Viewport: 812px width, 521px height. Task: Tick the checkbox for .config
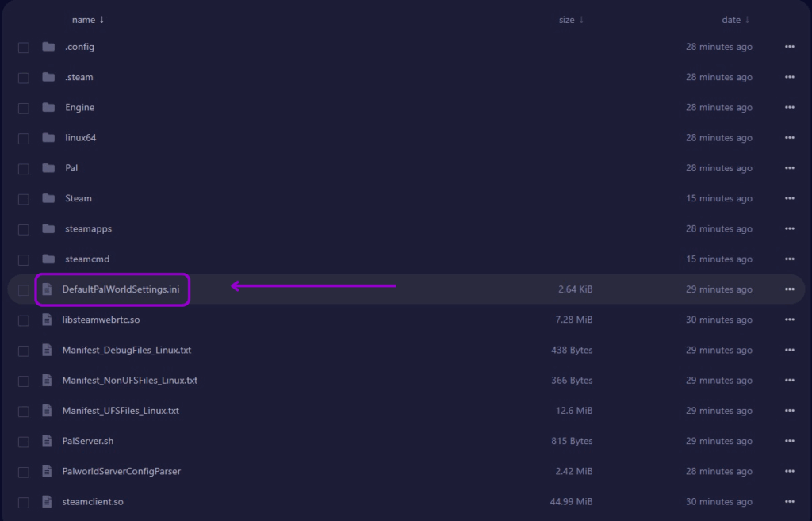(23, 48)
